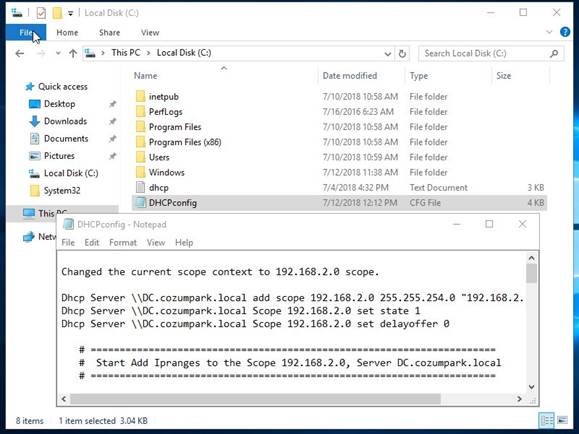Open the address bar history dropdown

click(388, 54)
